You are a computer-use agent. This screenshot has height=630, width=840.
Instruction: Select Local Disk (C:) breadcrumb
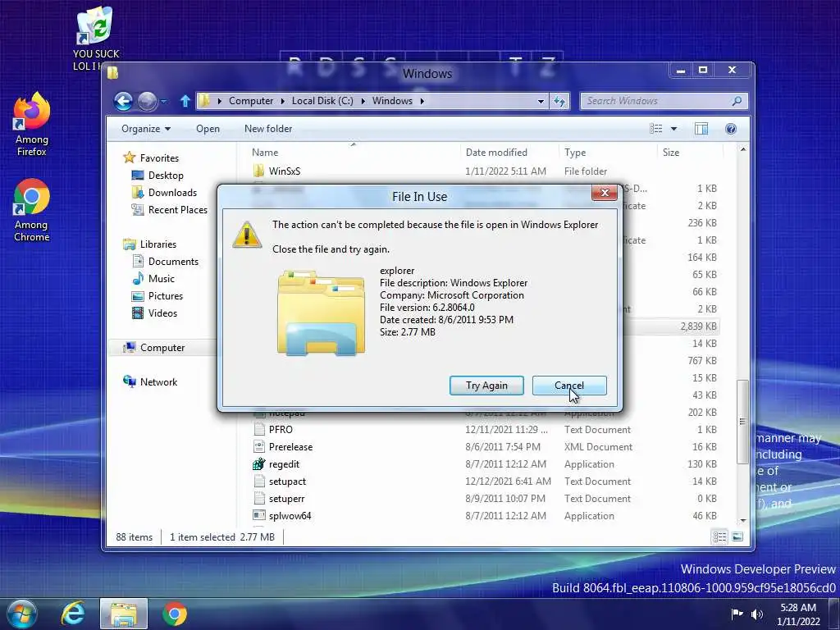tap(322, 101)
